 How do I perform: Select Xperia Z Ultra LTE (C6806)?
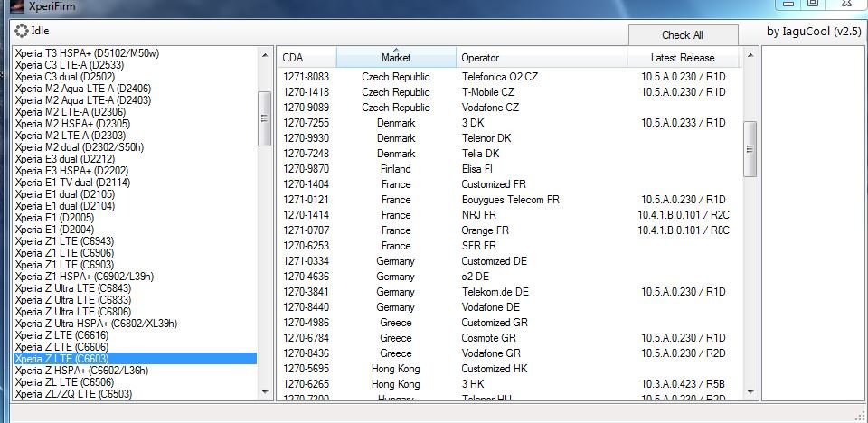click(x=135, y=312)
